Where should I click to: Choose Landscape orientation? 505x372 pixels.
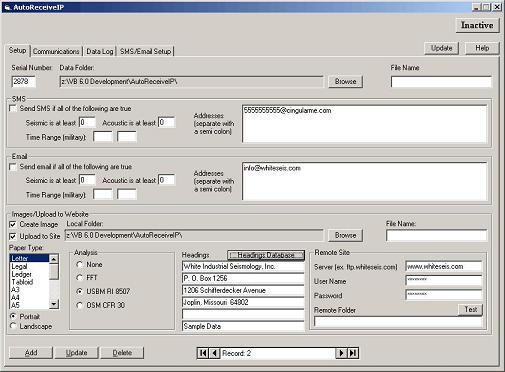[13, 326]
